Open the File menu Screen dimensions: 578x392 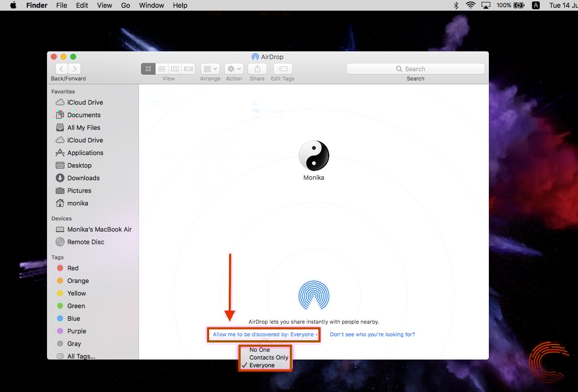tap(62, 5)
